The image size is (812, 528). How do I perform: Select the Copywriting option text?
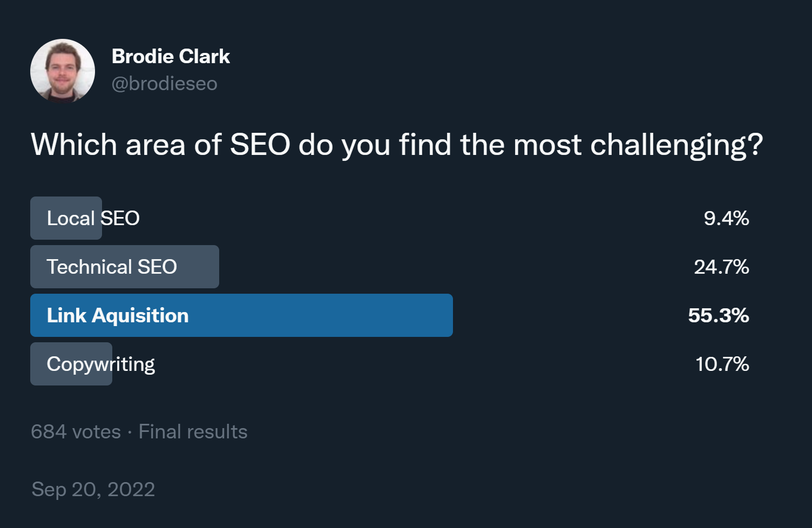tap(101, 364)
